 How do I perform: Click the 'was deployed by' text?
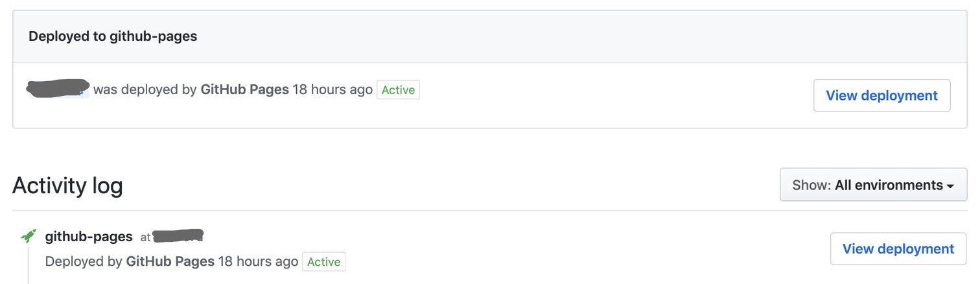[145, 89]
